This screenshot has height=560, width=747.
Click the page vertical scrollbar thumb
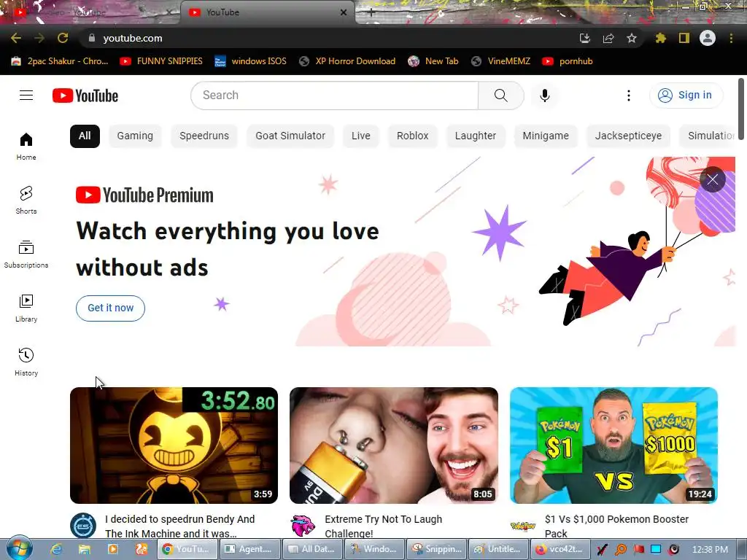tap(741, 109)
